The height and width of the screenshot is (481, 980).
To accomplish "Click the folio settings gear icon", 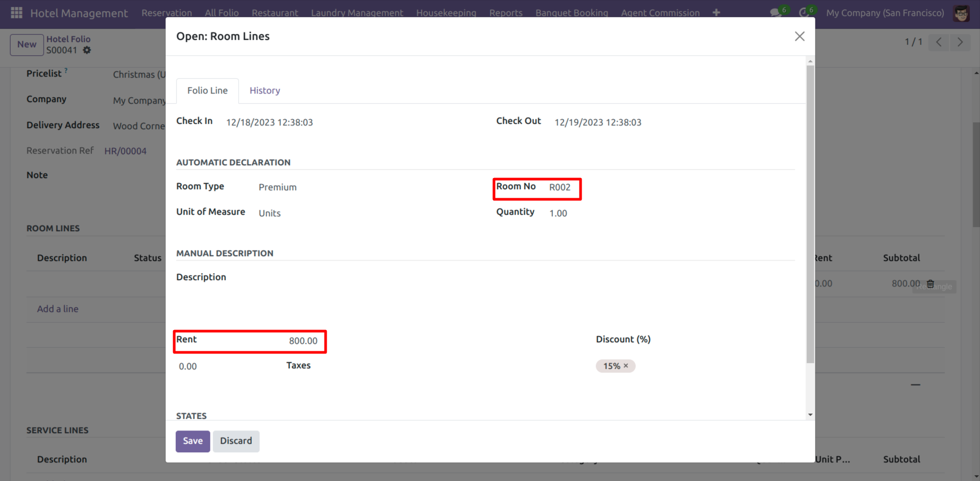I will [87, 50].
